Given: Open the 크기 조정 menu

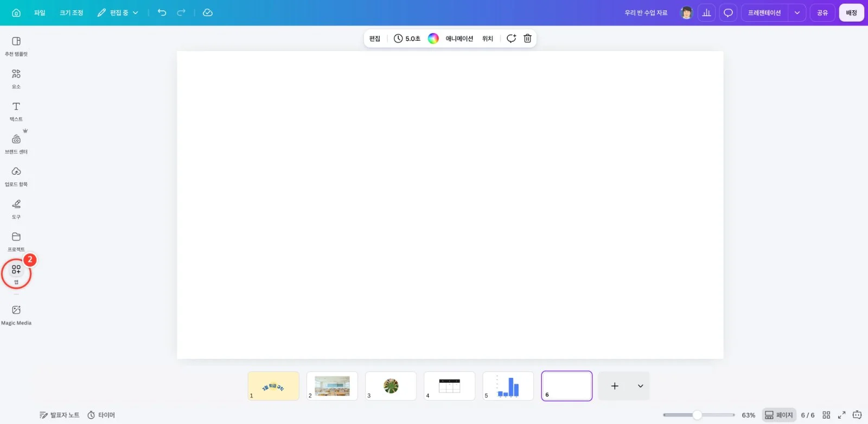Looking at the screenshot, I should click(71, 12).
